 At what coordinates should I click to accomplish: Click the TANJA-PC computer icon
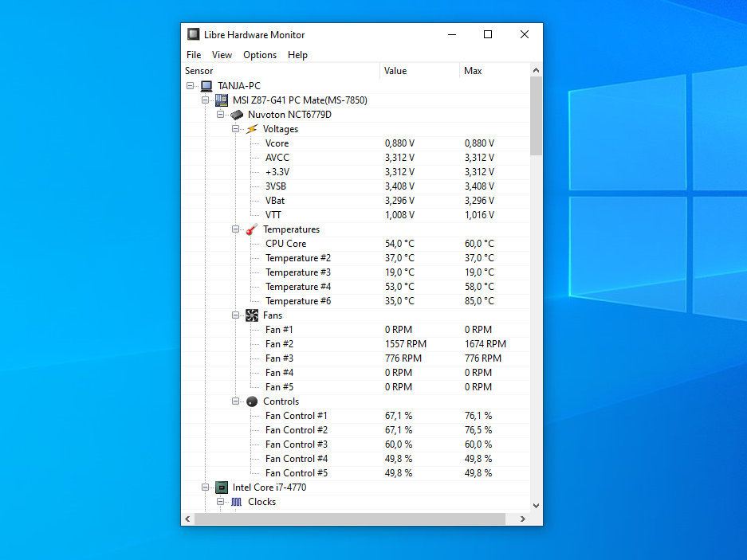206,85
